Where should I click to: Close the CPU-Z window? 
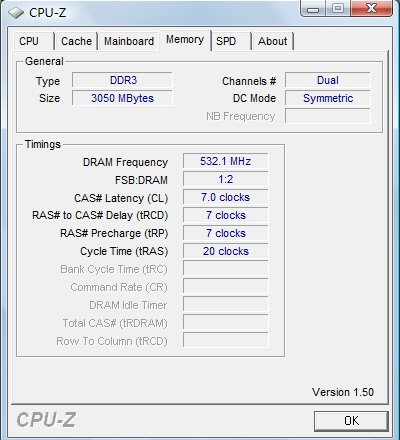[371, 8]
